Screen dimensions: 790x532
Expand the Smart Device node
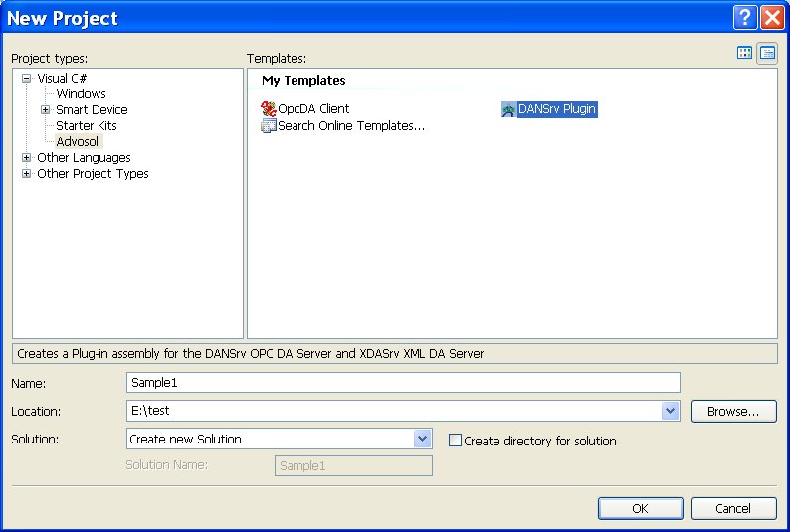click(46, 109)
